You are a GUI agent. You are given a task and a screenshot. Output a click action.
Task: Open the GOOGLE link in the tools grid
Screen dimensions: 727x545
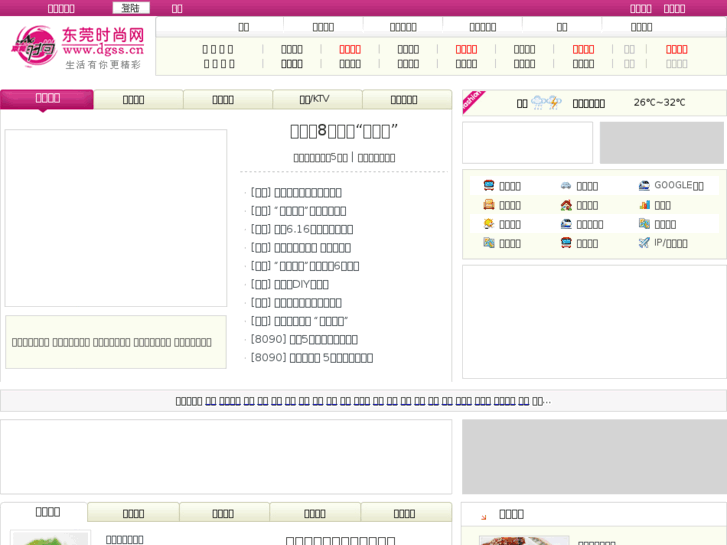(679, 186)
